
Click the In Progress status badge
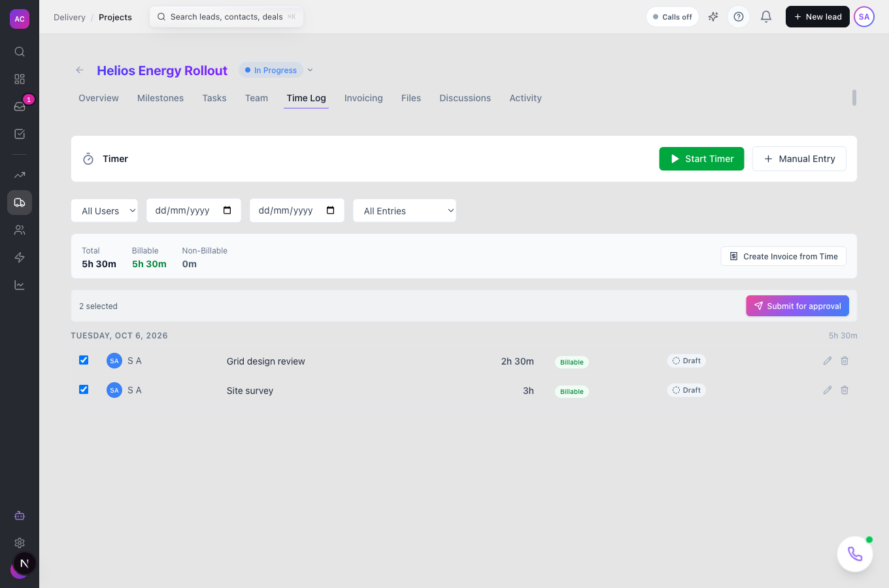pos(271,70)
